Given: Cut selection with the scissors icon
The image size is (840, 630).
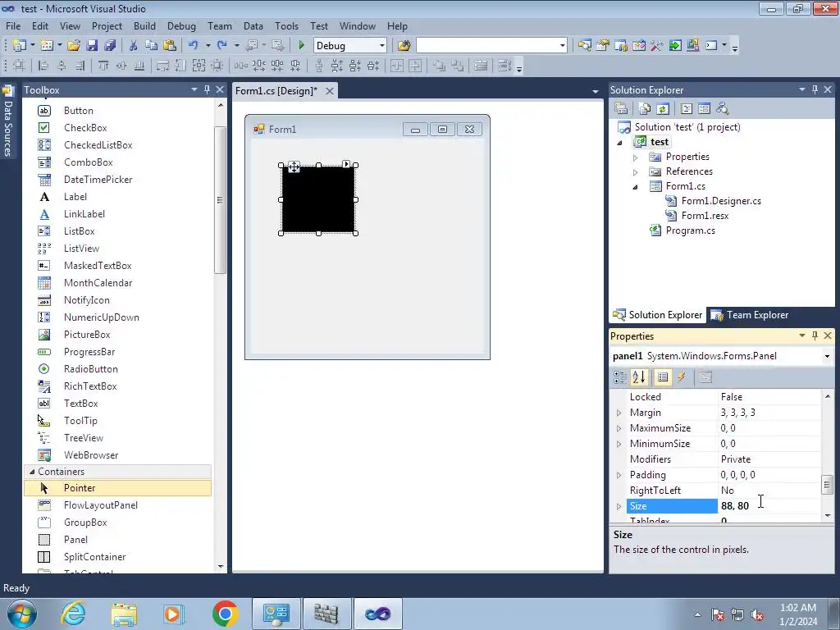Looking at the screenshot, I should click(134, 46).
